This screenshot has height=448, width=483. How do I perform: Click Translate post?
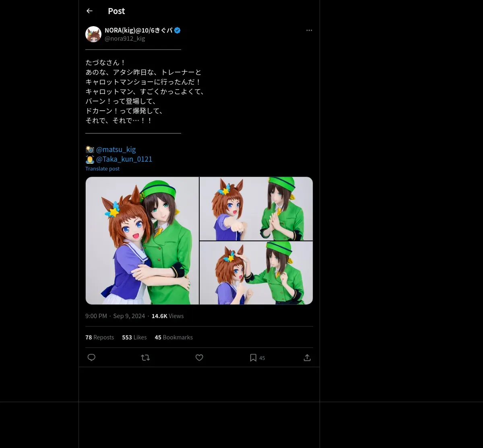[102, 169]
